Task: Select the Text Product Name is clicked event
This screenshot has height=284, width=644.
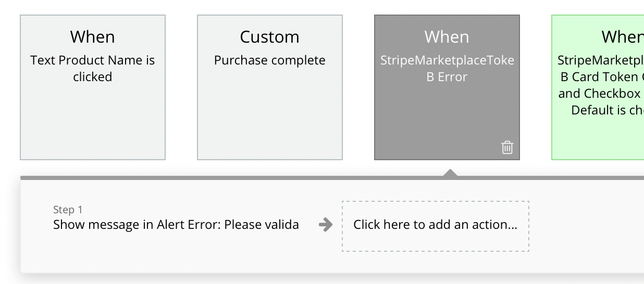Action: tap(93, 87)
